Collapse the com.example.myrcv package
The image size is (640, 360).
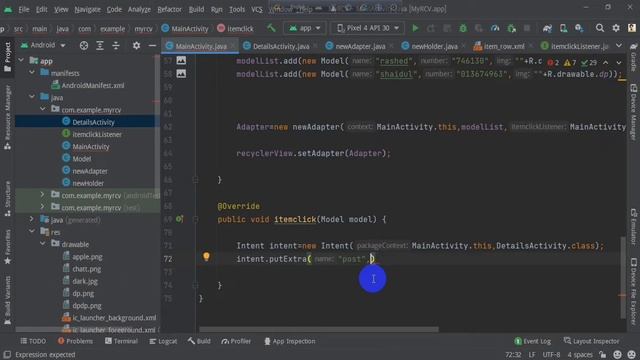tap(43, 109)
